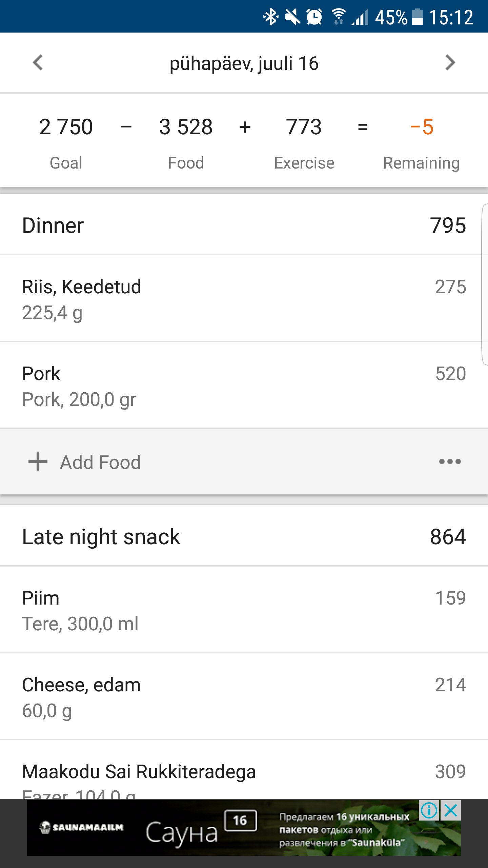Image resolution: width=488 pixels, height=868 pixels.
Task: Tap the alarm clock status icon
Action: (x=314, y=17)
